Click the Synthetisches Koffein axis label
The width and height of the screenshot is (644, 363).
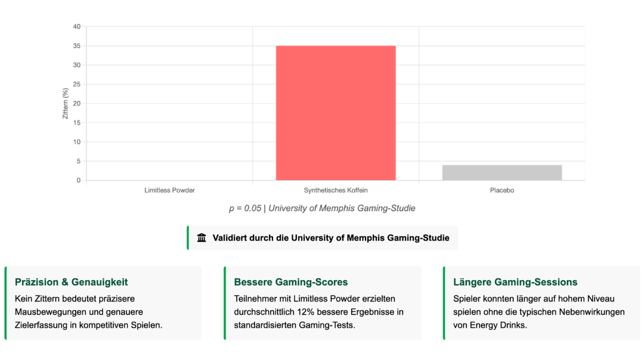(x=336, y=190)
